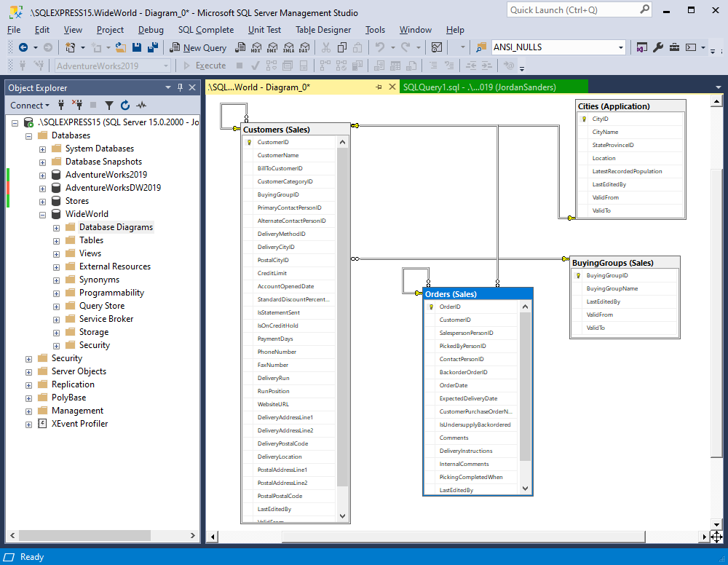Click the BuyingGroupName column in BuyingGroups table
This screenshot has height=565, width=728.
pos(625,289)
